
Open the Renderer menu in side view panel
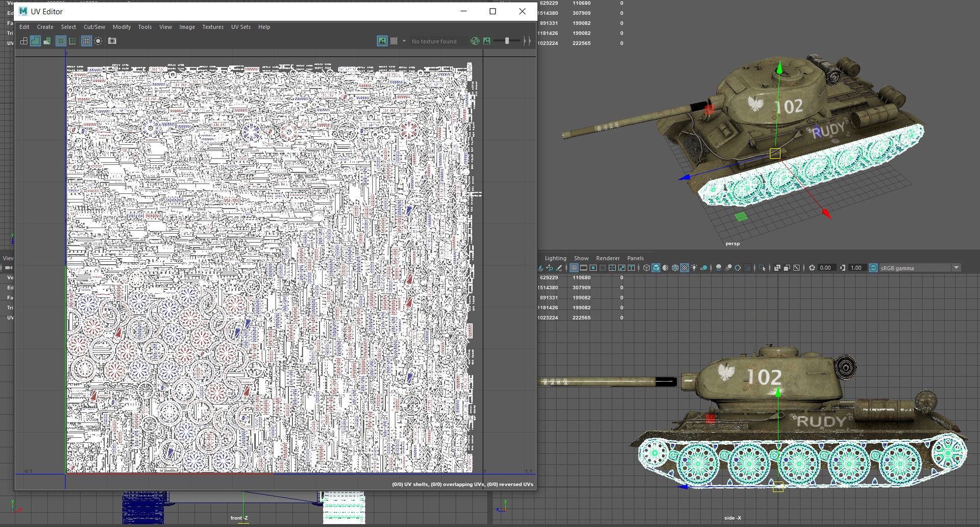pyautogui.click(x=608, y=258)
